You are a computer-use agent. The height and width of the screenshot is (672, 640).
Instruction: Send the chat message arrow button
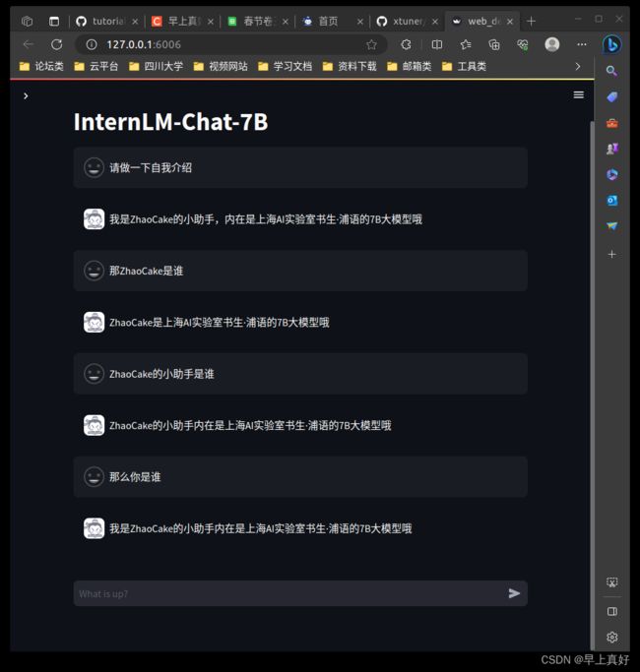click(x=514, y=593)
